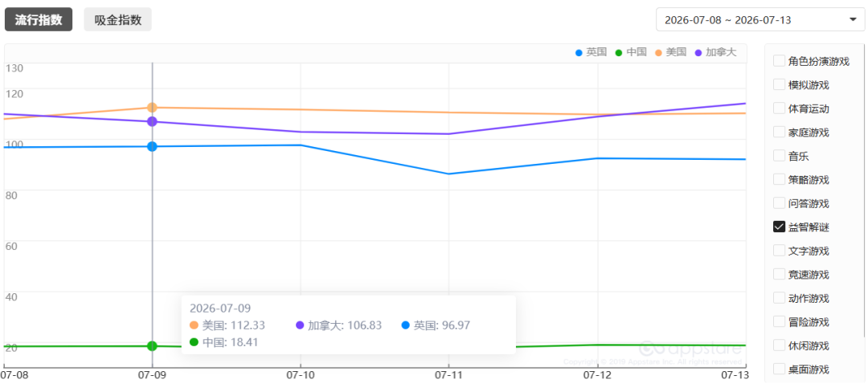The width and height of the screenshot is (868, 384).
Task: Toggle the 美国 legend dot
Action: pyautogui.click(x=659, y=52)
